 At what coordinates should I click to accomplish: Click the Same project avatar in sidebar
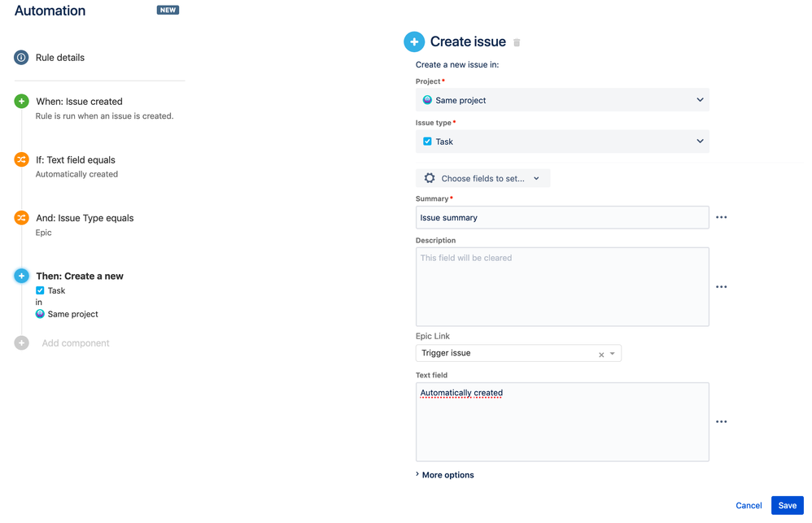pyautogui.click(x=40, y=314)
